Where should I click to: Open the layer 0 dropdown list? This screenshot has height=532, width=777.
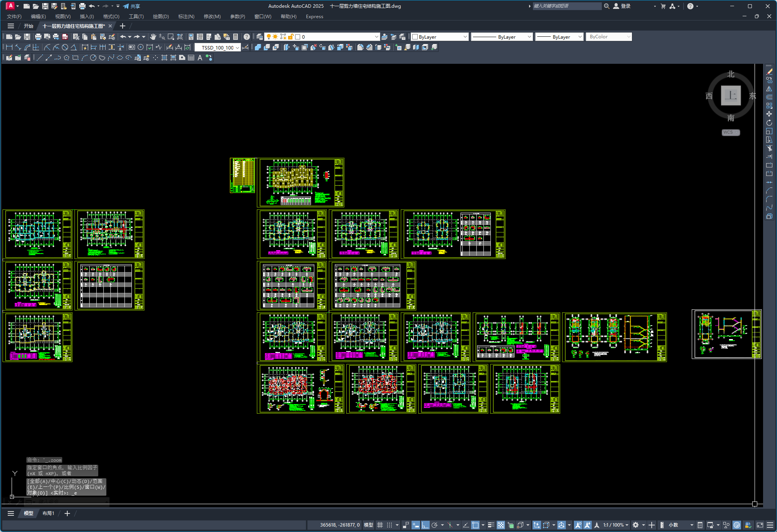click(376, 37)
